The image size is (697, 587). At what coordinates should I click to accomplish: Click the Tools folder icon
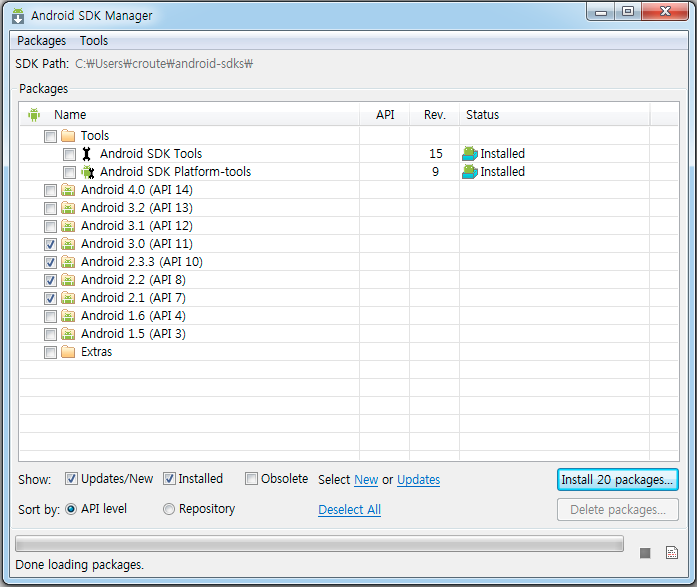(x=68, y=136)
